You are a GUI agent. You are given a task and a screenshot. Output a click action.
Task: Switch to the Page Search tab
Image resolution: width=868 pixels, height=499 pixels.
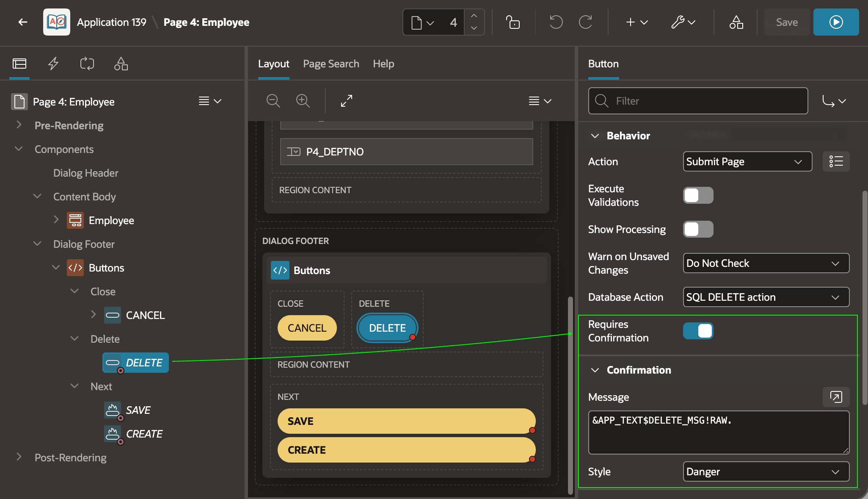point(331,64)
